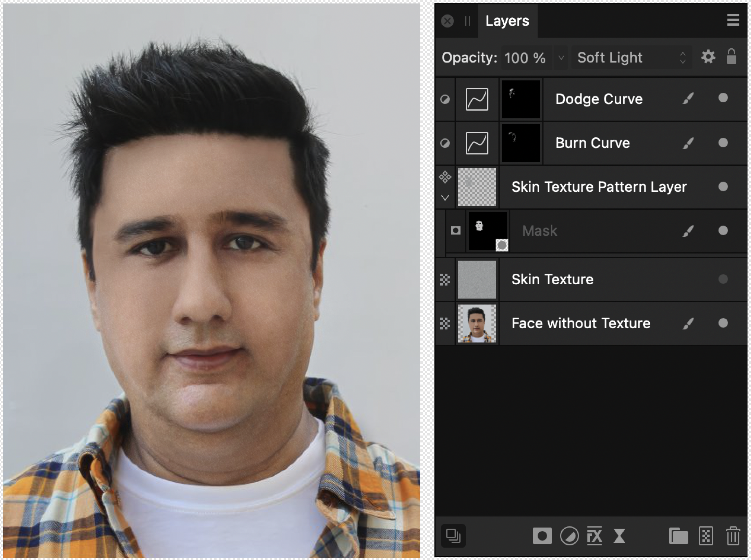Add a live filter hourglass icon
The height and width of the screenshot is (560, 751).
click(619, 536)
